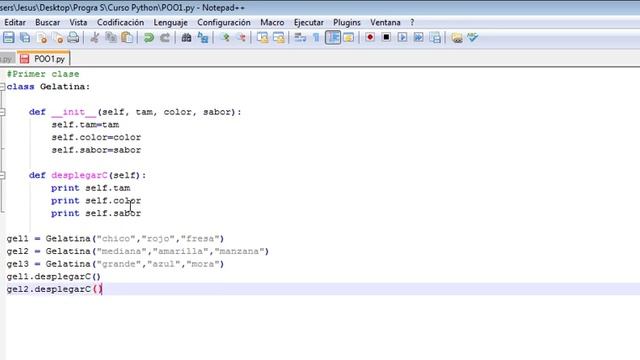Toggle the highlighted Indent Guide icon
The height and width of the screenshot is (360, 640).
pos(333,38)
